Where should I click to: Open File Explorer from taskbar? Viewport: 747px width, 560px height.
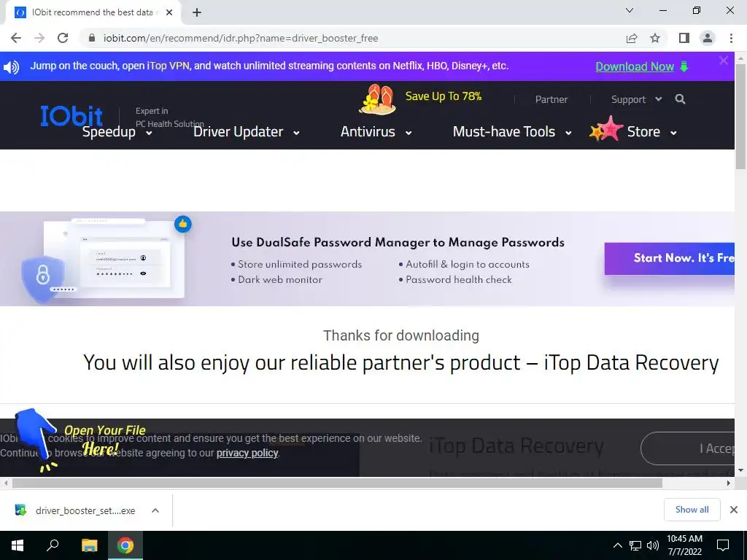click(89, 545)
